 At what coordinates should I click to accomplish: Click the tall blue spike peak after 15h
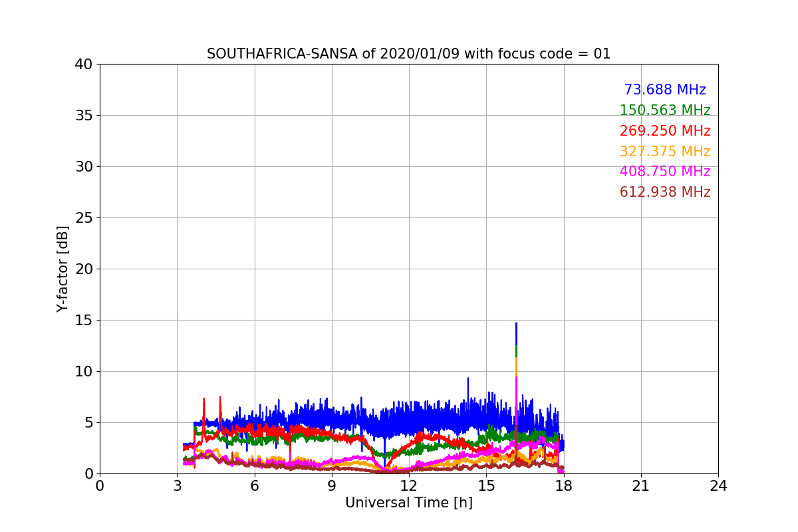click(x=516, y=324)
